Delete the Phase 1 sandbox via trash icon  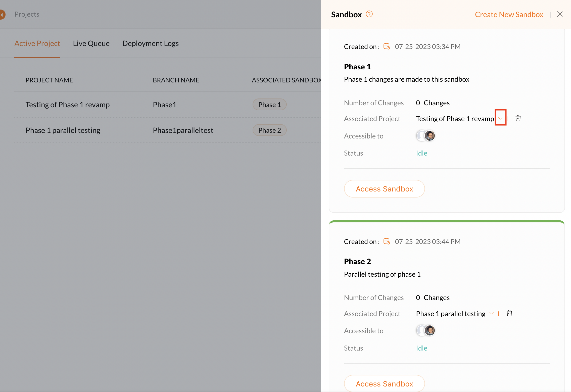[518, 118]
